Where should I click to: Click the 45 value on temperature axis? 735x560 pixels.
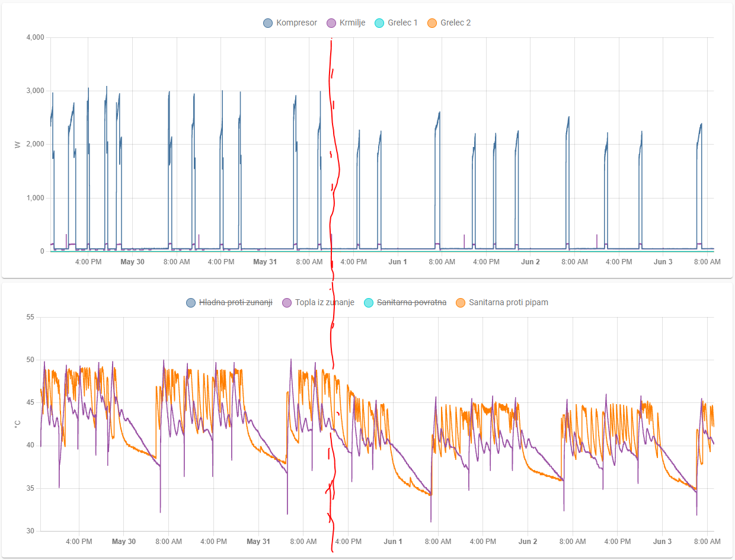point(31,402)
